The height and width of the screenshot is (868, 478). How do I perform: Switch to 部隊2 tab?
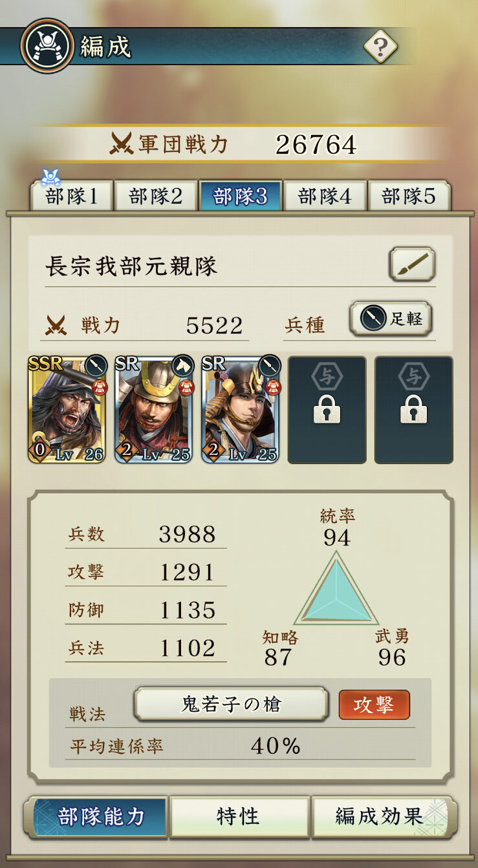point(155,196)
